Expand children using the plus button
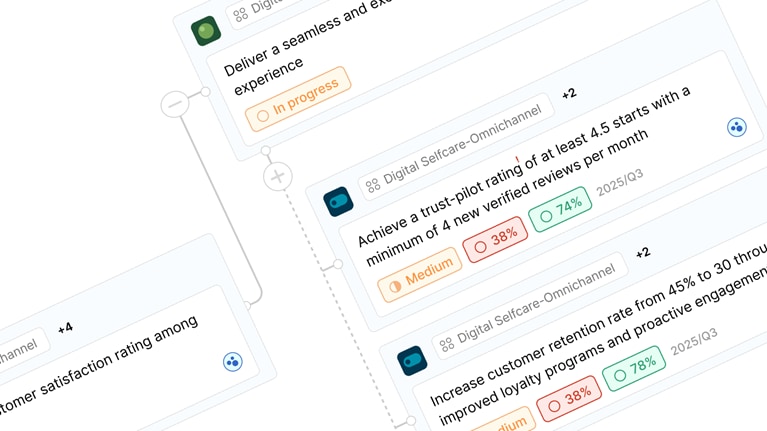Image resolution: width=767 pixels, height=431 pixels. (278, 176)
